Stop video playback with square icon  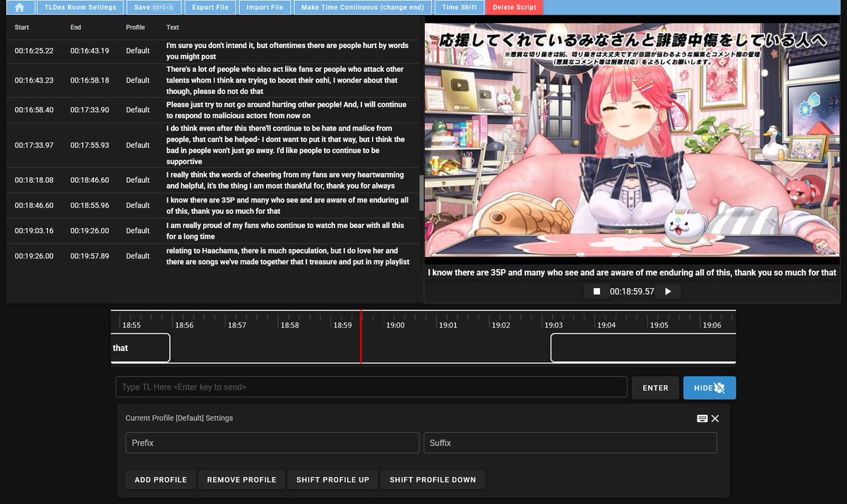596,292
